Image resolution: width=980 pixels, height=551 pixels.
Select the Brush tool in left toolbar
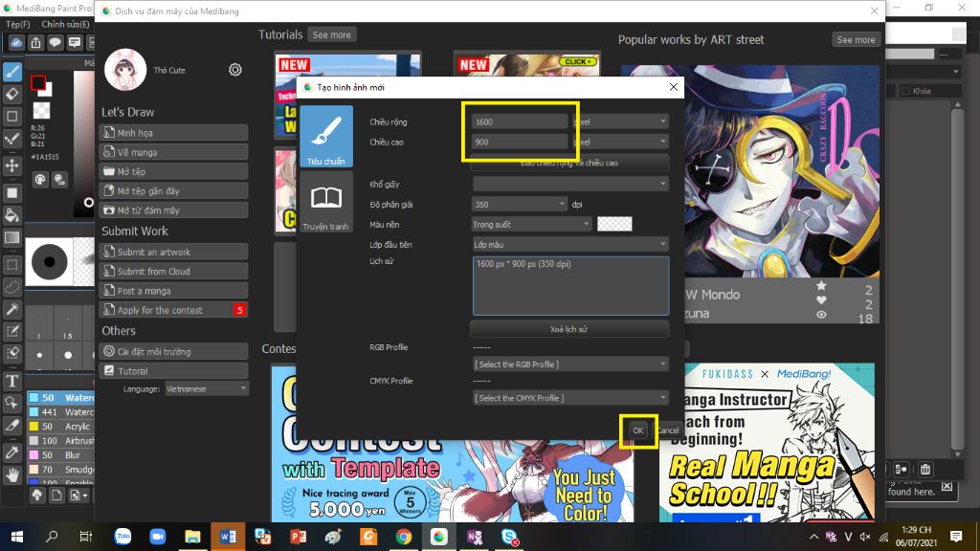pyautogui.click(x=11, y=72)
